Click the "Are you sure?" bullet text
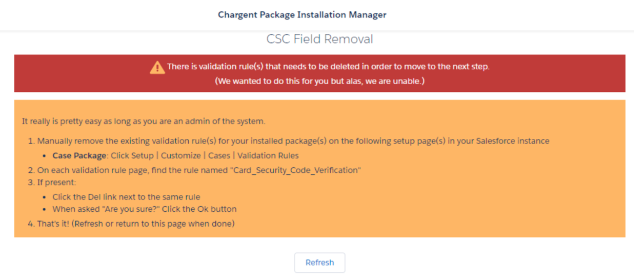 [x=144, y=209]
